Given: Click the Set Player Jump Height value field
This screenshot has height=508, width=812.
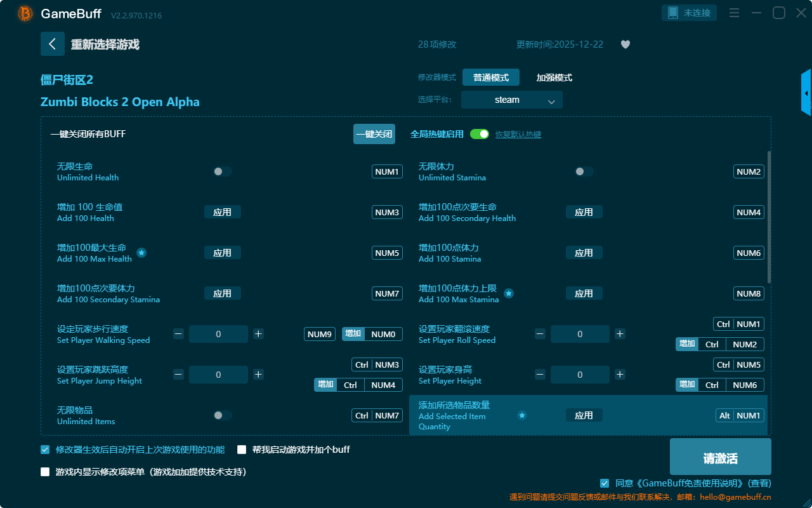Looking at the screenshot, I should 218,375.
